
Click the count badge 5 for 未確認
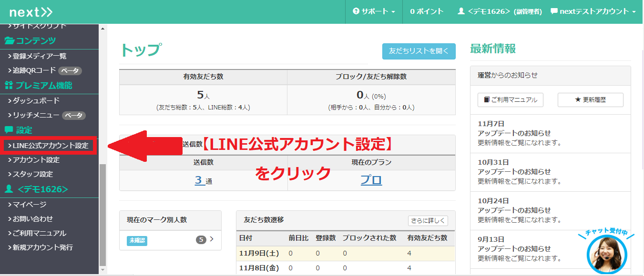(201, 239)
